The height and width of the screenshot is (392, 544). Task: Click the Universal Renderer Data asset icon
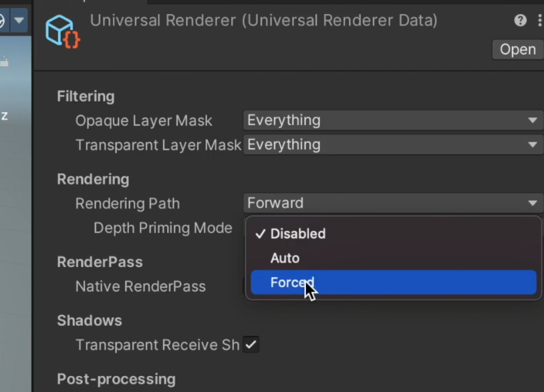(63, 32)
